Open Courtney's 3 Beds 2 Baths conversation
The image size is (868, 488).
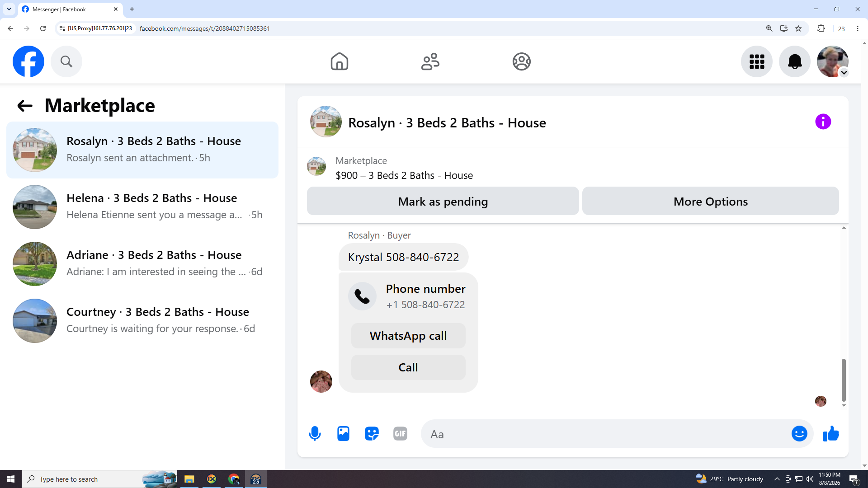point(142,321)
